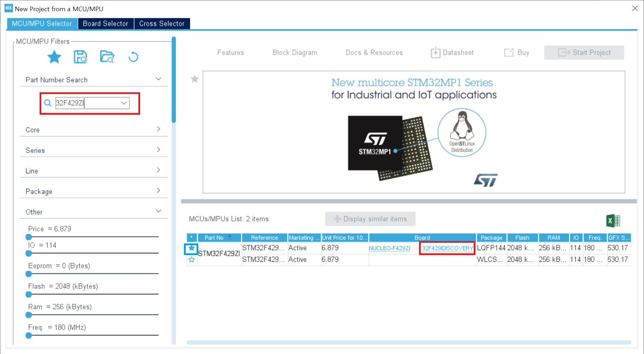This screenshot has width=644, height=354.
Task: Select the WLCS... package cell
Action: [x=491, y=260]
